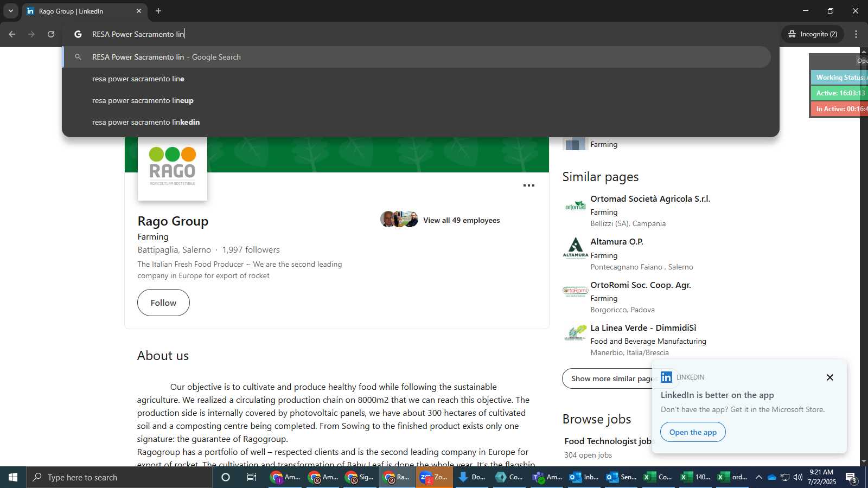Click the 'Battipaglia, Salerno' location text
This screenshot has height=488, width=868.
point(174,250)
